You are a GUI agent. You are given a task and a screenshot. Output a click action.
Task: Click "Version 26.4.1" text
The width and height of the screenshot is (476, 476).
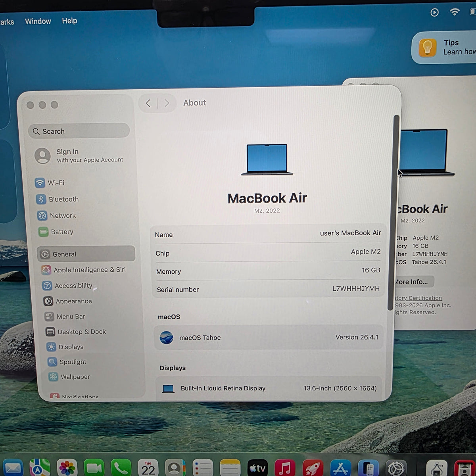[x=357, y=337]
